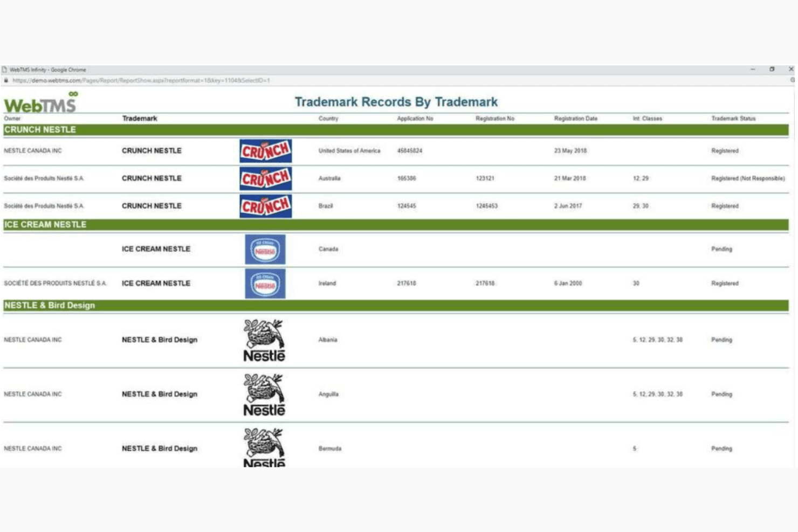Viewport: 798px width, 532px height.
Task: Click NESTLE CANADA INC owner in United States row
Action: pyautogui.click(x=33, y=151)
